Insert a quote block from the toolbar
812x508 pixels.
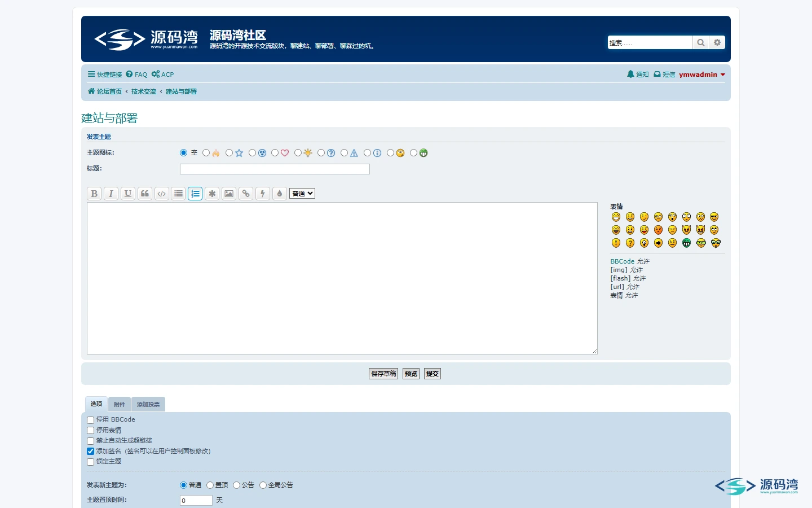[x=145, y=194]
